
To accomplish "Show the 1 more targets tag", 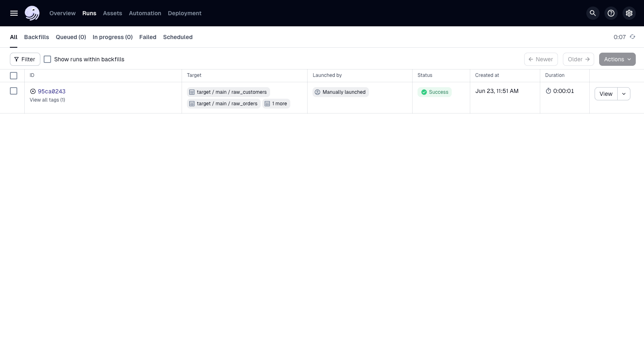I will click(x=276, y=104).
